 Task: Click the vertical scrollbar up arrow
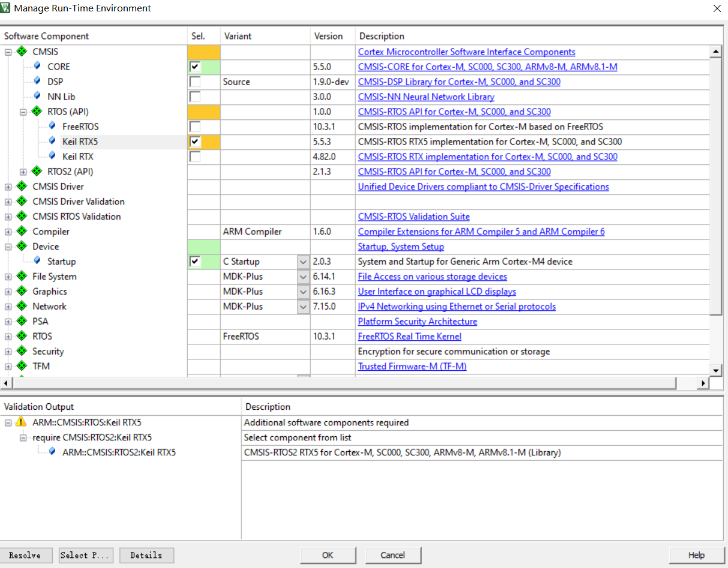coord(715,52)
